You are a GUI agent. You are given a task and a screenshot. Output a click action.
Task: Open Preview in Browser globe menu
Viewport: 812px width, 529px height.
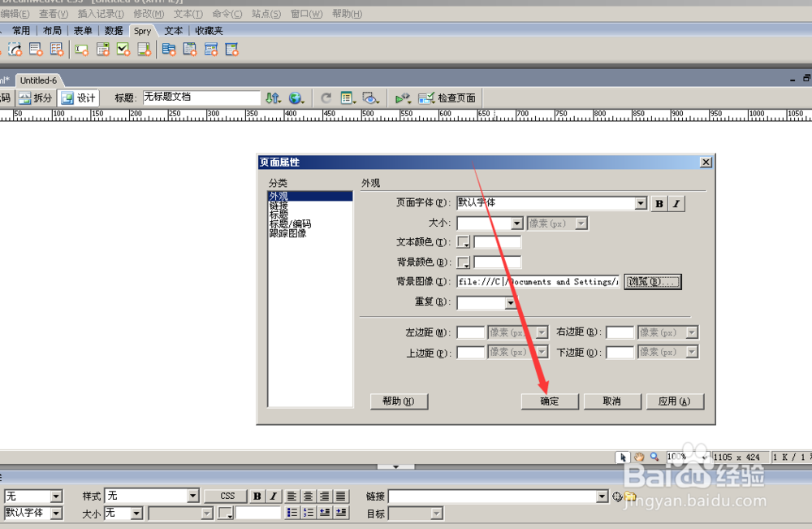(296, 98)
